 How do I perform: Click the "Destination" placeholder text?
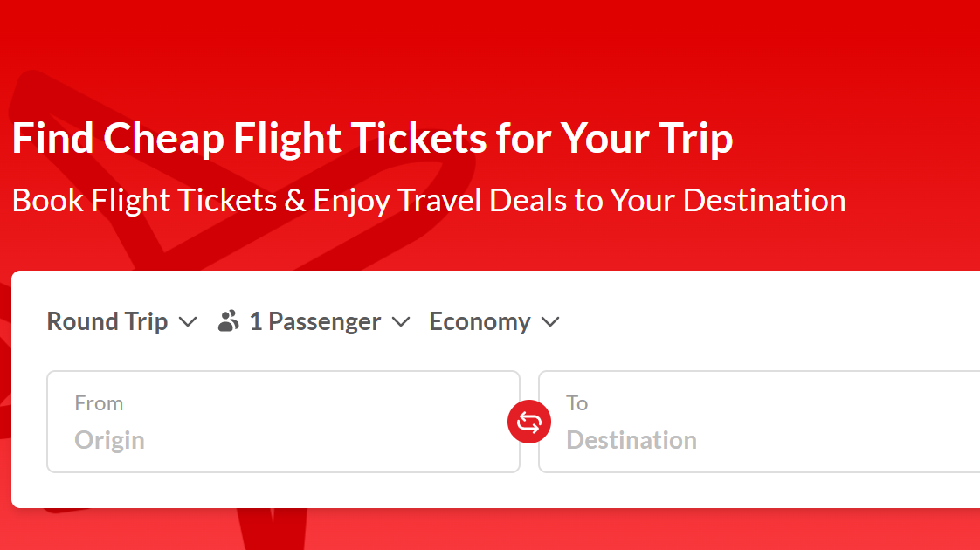631,440
